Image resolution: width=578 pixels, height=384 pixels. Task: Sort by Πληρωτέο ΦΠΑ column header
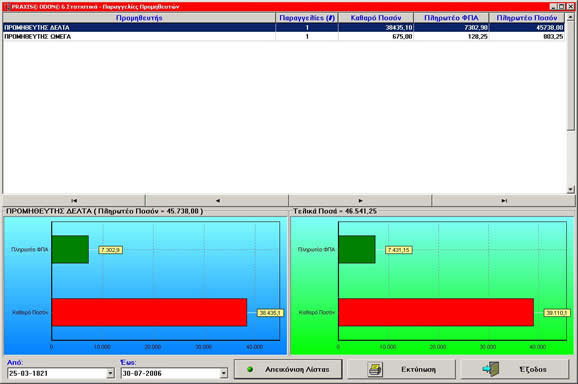click(451, 18)
